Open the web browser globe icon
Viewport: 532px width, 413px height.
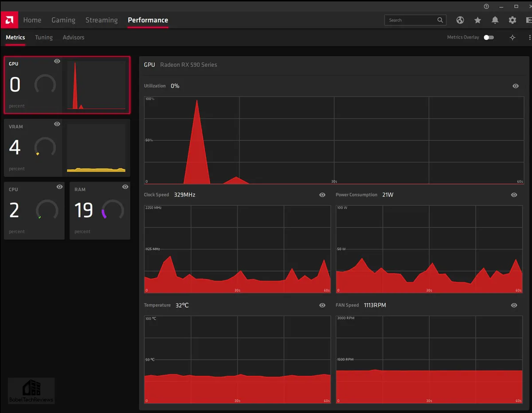click(x=460, y=20)
